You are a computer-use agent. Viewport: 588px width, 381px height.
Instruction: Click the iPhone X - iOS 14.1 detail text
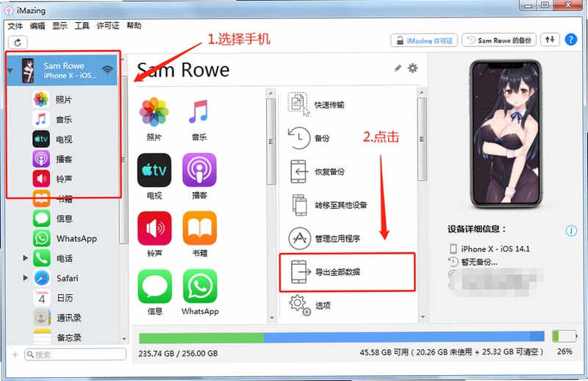495,249
